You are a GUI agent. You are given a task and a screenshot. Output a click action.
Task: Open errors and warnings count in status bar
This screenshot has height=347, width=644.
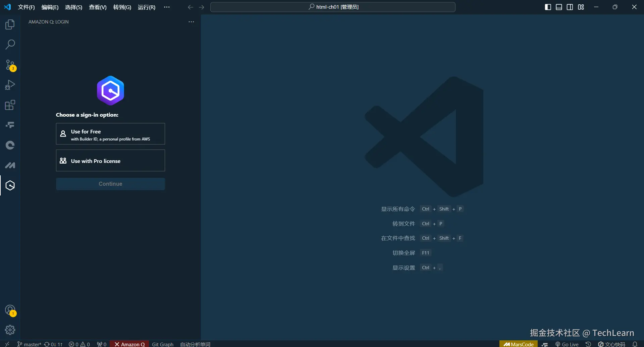click(79, 344)
